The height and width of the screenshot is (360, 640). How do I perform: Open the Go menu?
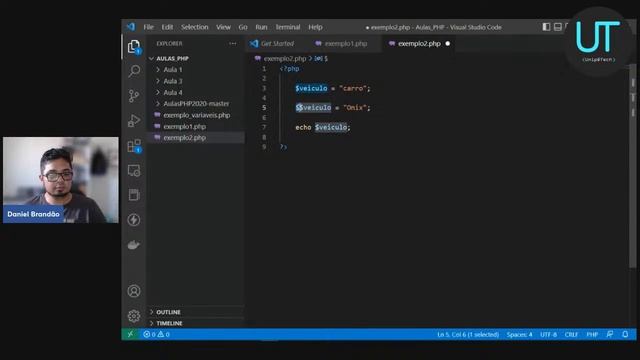(243, 27)
